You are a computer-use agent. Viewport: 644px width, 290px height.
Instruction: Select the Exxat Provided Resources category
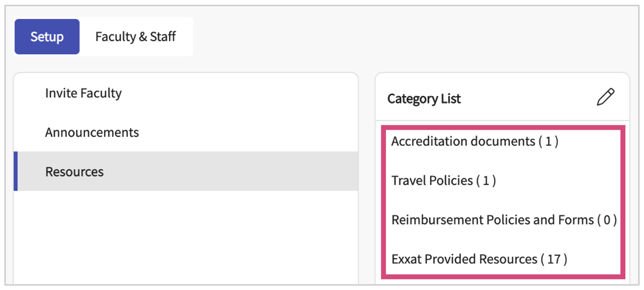464,259
